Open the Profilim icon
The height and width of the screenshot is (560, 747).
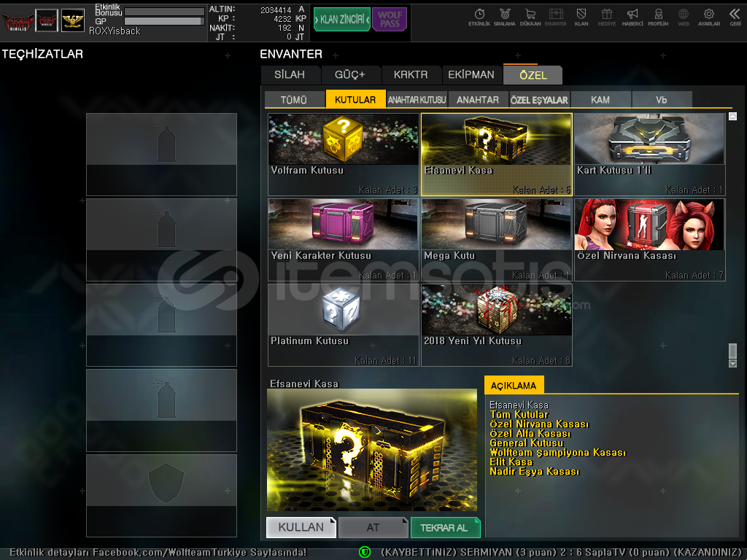[x=658, y=17]
